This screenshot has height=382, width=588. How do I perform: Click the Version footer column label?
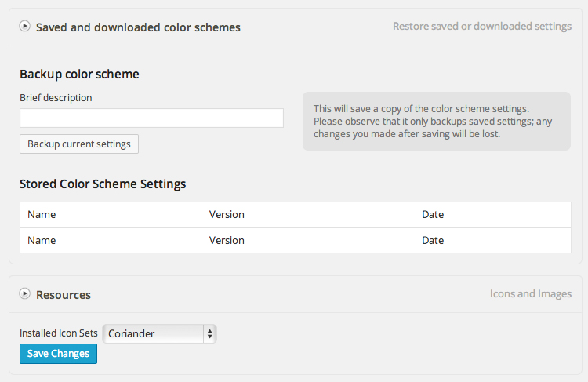(x=227, y=241)
